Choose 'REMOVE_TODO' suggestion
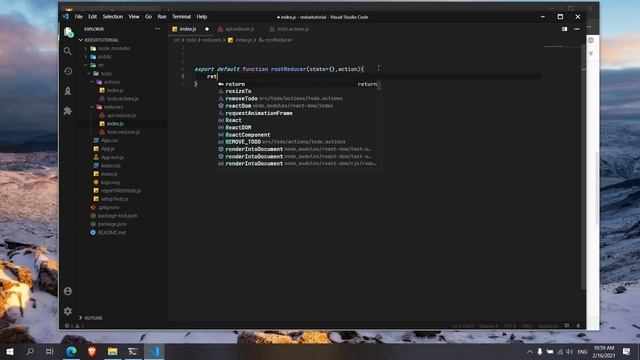 click(x=298, y=142)
